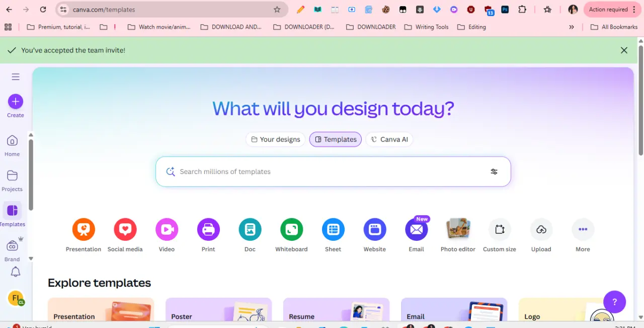Viewport: 644px width, 328px height.
Task: Click the Action required button
Action: point(611,10)
